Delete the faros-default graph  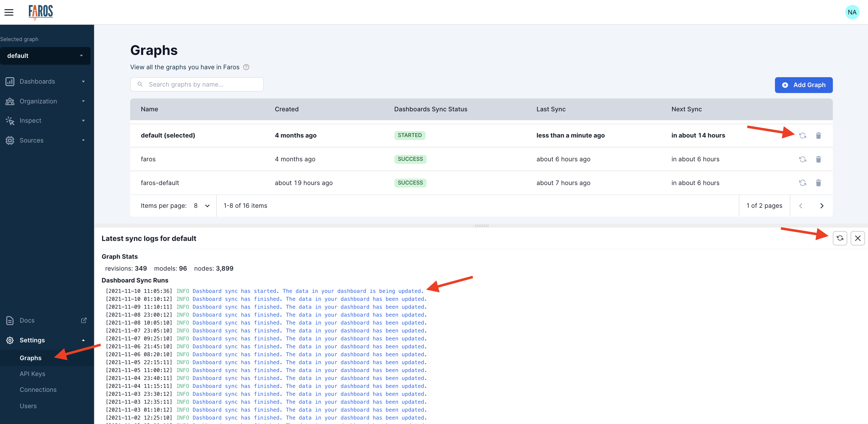[x=818, y=183]
